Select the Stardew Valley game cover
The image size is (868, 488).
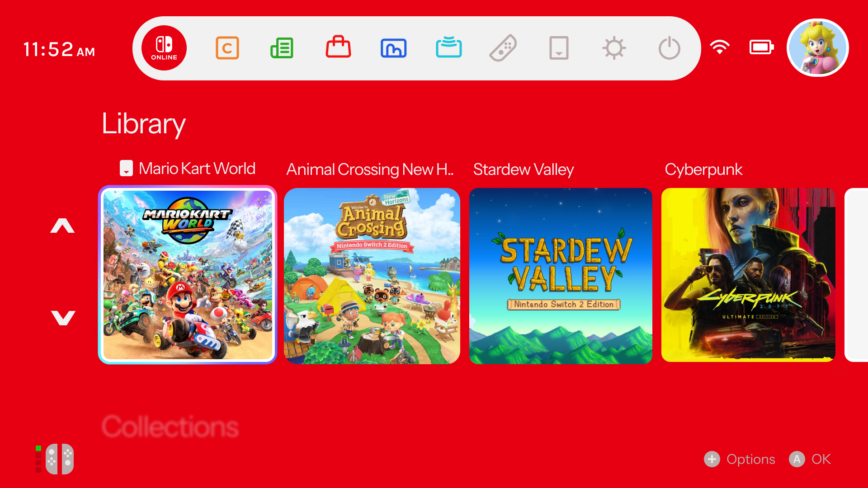(x=561, y=276)
